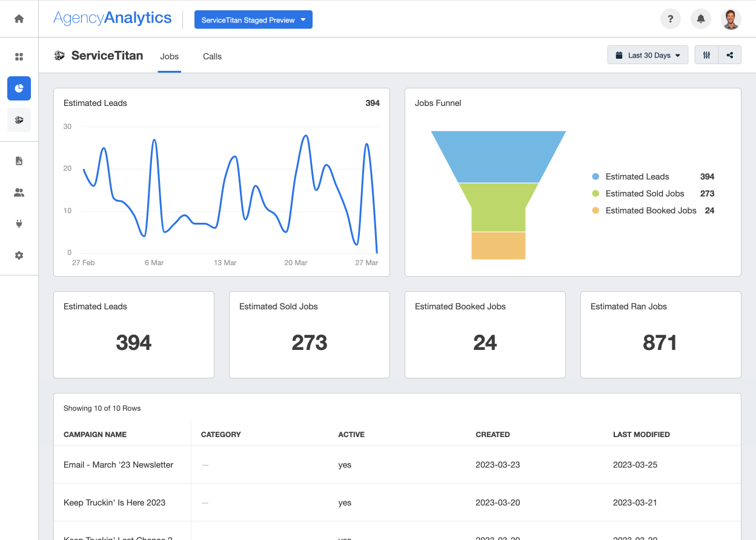The image size is (756, 540).
Task: Click the 2023-03-25 last modified cell
Action: pos(635,465)
